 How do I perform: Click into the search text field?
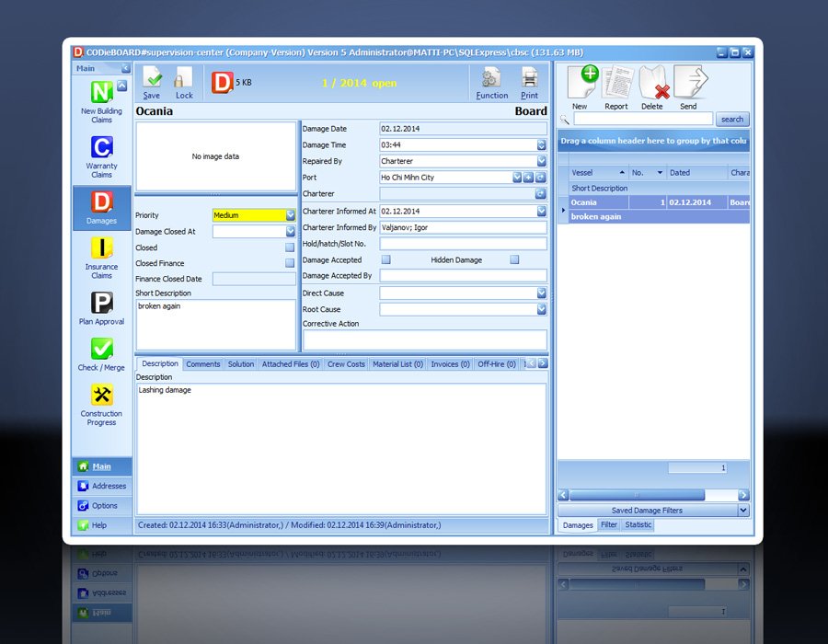click(x=643, y=120)
